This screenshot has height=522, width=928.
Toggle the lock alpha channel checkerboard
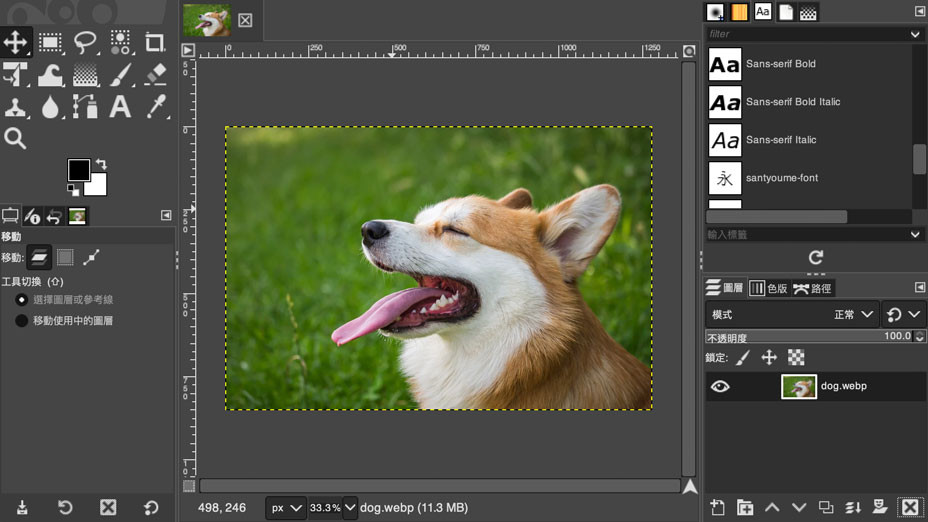coord(796,357)
